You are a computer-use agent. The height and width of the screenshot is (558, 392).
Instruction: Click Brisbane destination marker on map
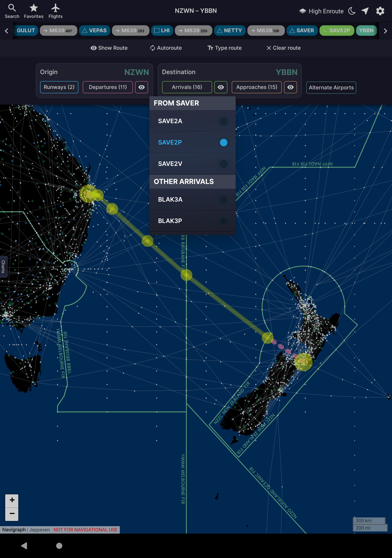point(88,194)
